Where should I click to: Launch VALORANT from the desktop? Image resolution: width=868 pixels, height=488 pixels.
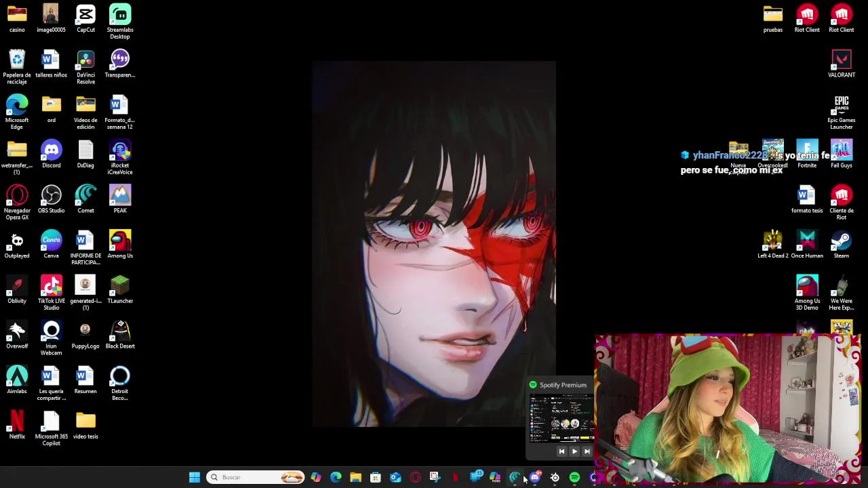tap(842, 64)
